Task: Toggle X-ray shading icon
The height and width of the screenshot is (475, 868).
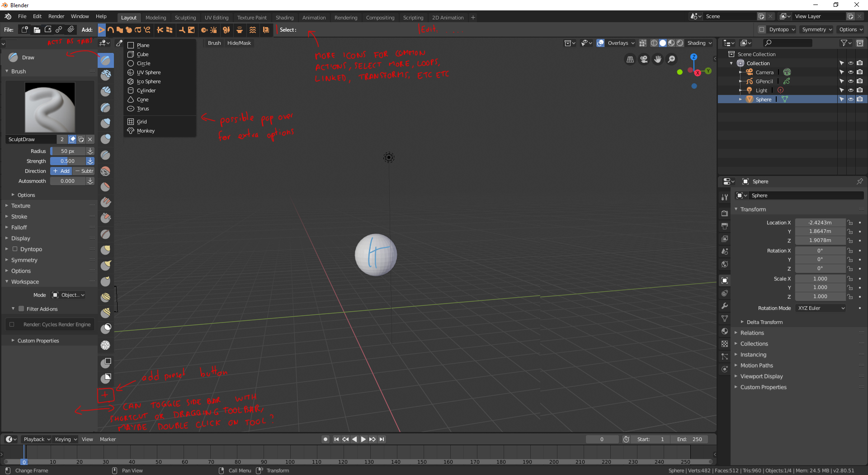Action: click(x=642, y=43)
